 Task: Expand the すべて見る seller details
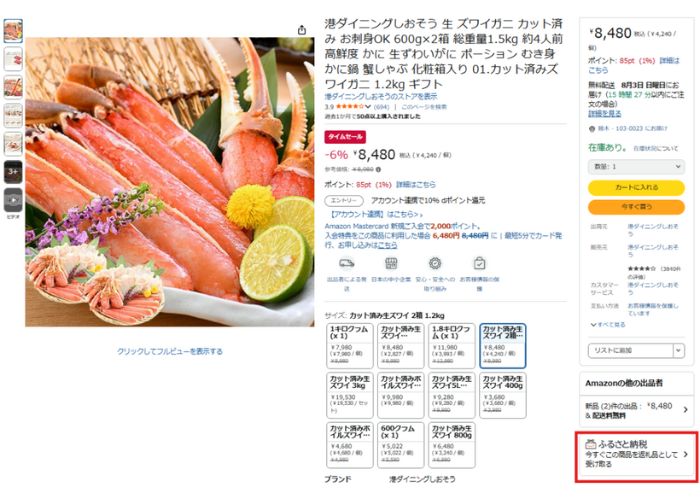coord(608,325)
